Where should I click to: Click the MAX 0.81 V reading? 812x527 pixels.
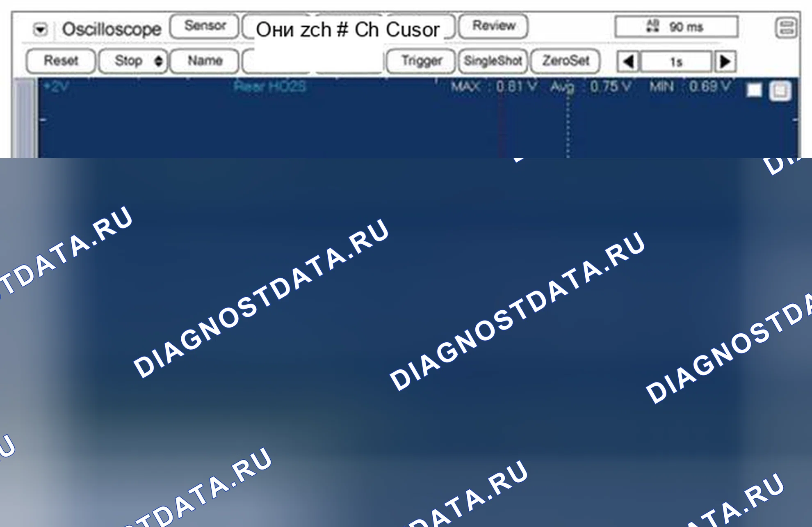[x=494, y=87]
